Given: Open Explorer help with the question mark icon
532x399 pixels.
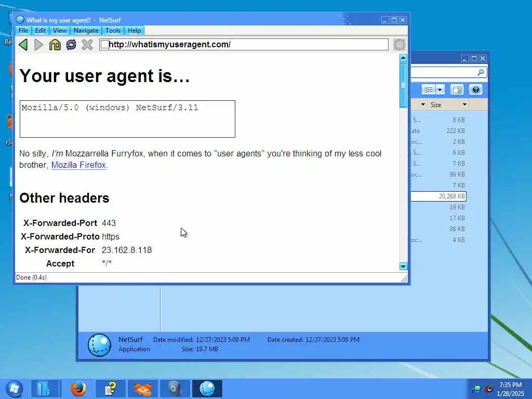Looking at the screenshot, I should (x=476, y=89).
